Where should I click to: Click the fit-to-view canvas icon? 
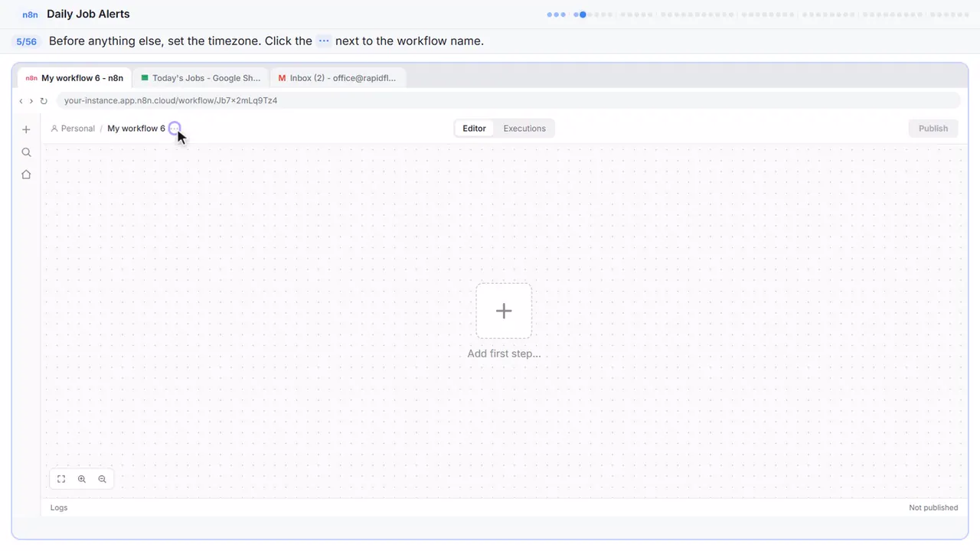coord(61,479)
